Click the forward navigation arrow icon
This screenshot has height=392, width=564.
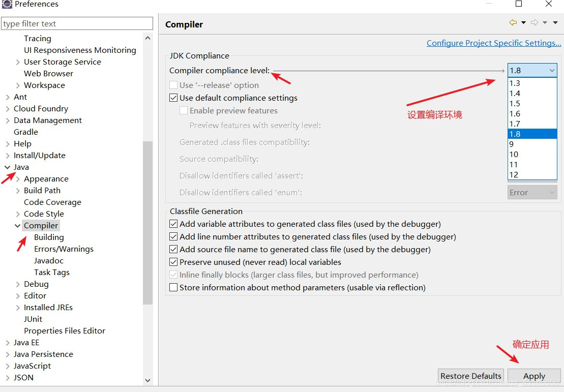[535, 22]
